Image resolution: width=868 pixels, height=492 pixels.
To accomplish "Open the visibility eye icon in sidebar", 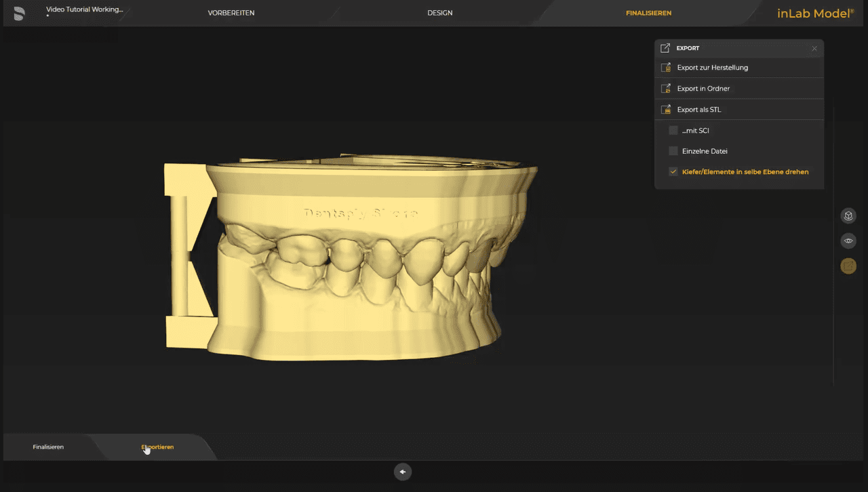I will (848, 241).
